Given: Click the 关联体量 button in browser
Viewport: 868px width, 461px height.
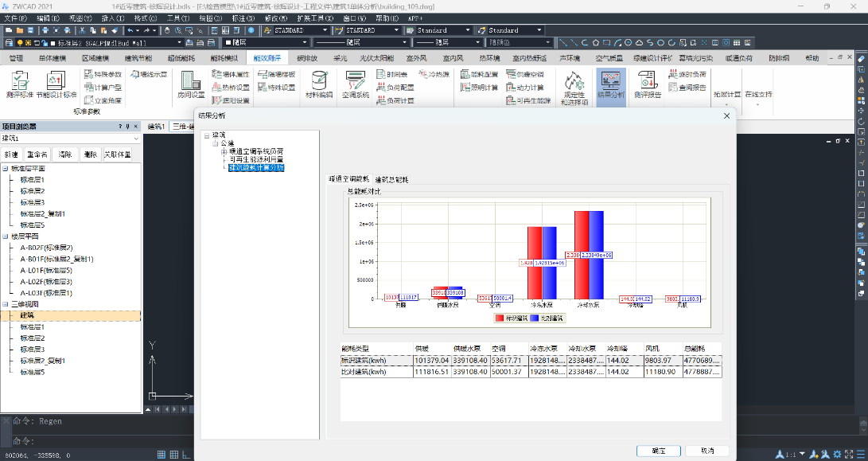Looking at the screenshot, I should coord(118,154).
